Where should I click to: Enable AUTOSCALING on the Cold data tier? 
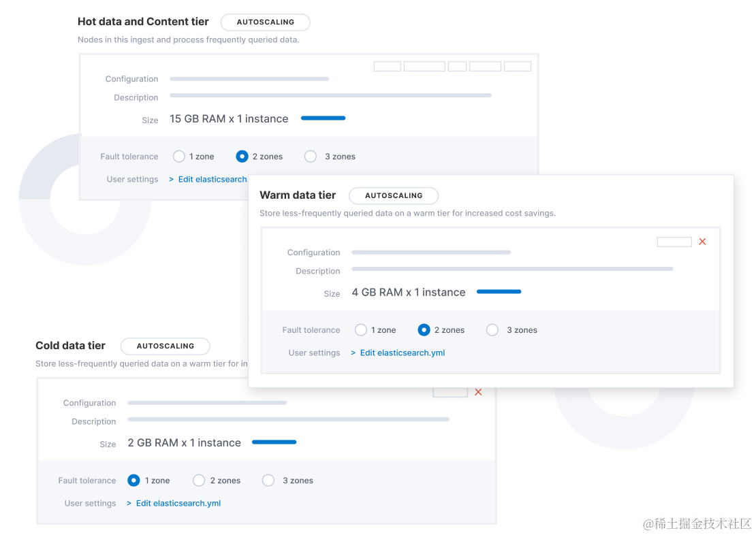pyautogui.click(x=165, y=346)
